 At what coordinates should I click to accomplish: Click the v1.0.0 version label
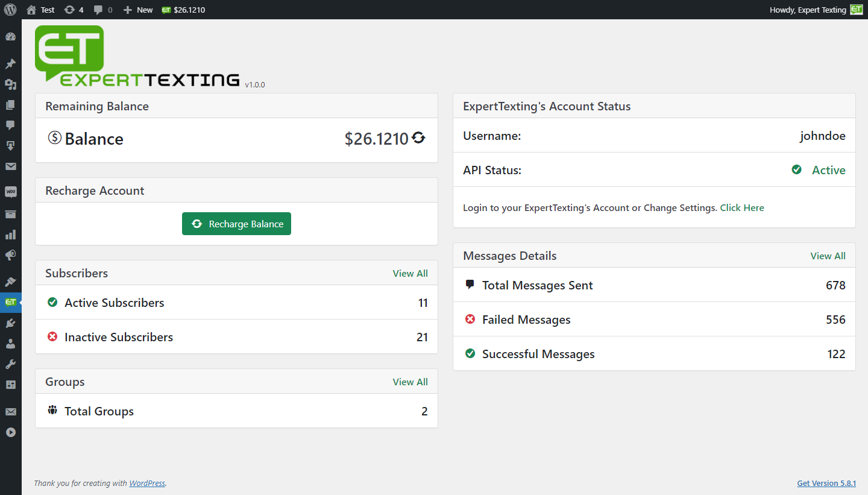[255, 85]
